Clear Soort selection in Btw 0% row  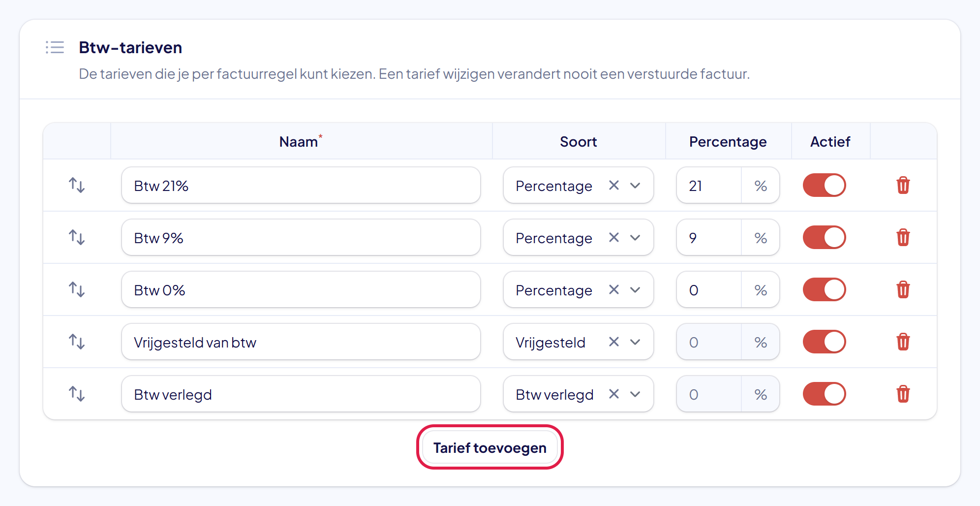pyautogui.click(x=614, y=290)
